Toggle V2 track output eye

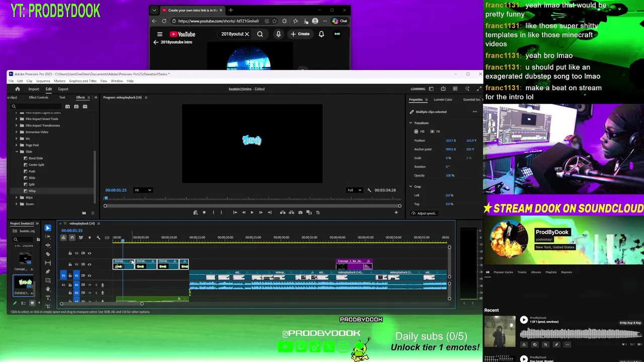pos(90,264)
